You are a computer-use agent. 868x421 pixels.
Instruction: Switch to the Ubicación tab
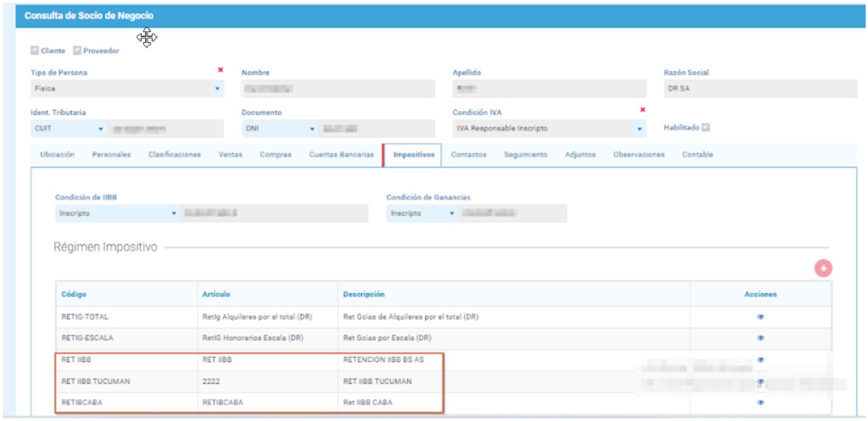57,155
